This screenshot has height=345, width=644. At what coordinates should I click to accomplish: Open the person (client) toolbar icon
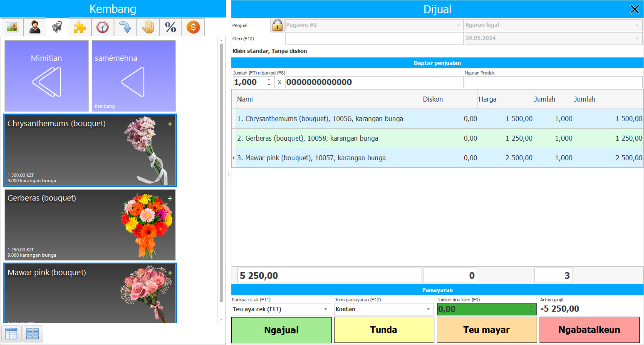35,27
